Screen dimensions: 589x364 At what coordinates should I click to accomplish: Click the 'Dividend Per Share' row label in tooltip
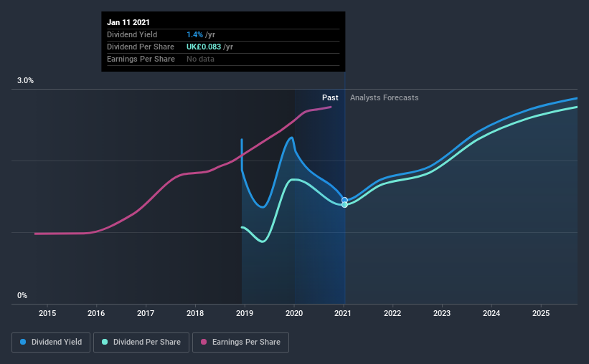[x=141, y=47]
